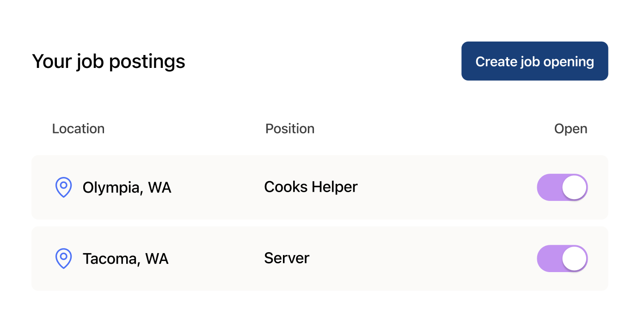
Task: Click the Your job postings heading
Action: point(109,61)
